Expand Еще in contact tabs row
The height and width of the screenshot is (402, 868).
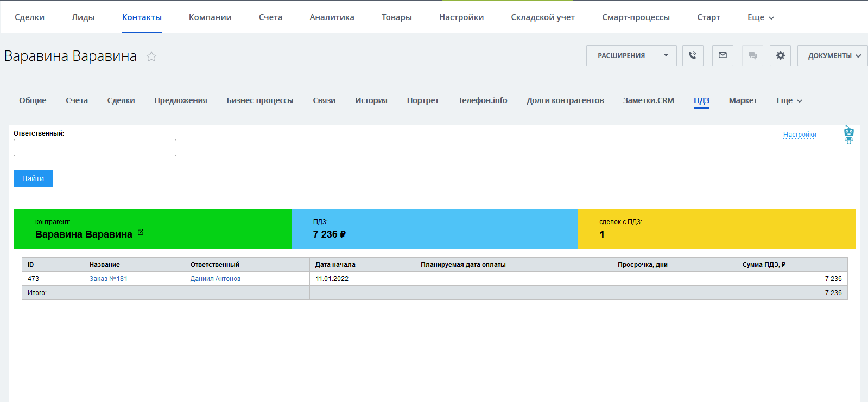[x=789, y=100]
